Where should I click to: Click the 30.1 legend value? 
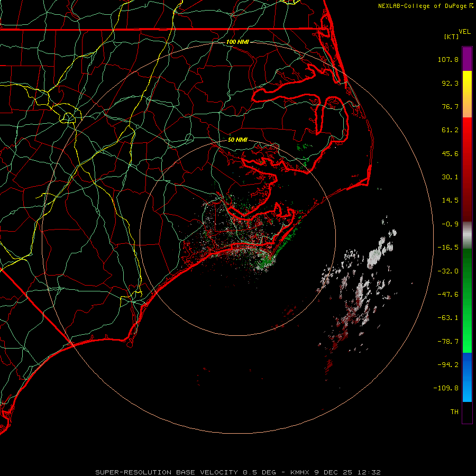point(450,177)
